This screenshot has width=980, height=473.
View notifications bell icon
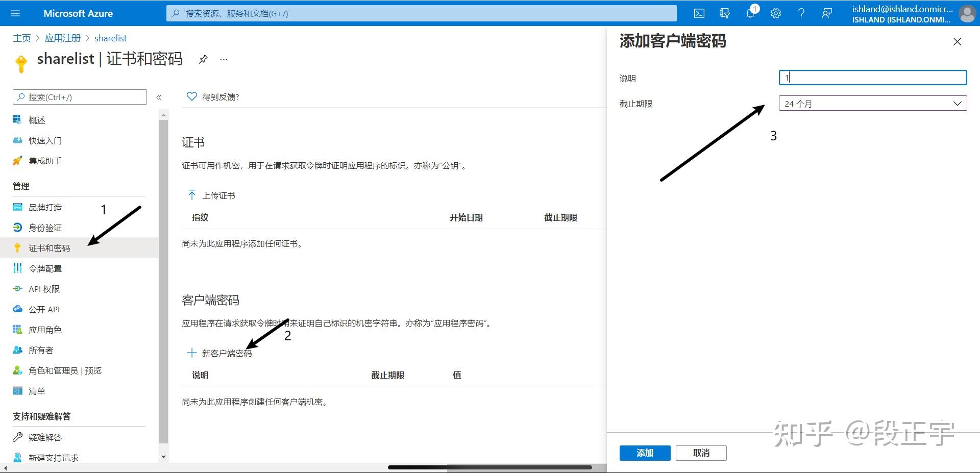pyautogui.click(x=750, y=13)
